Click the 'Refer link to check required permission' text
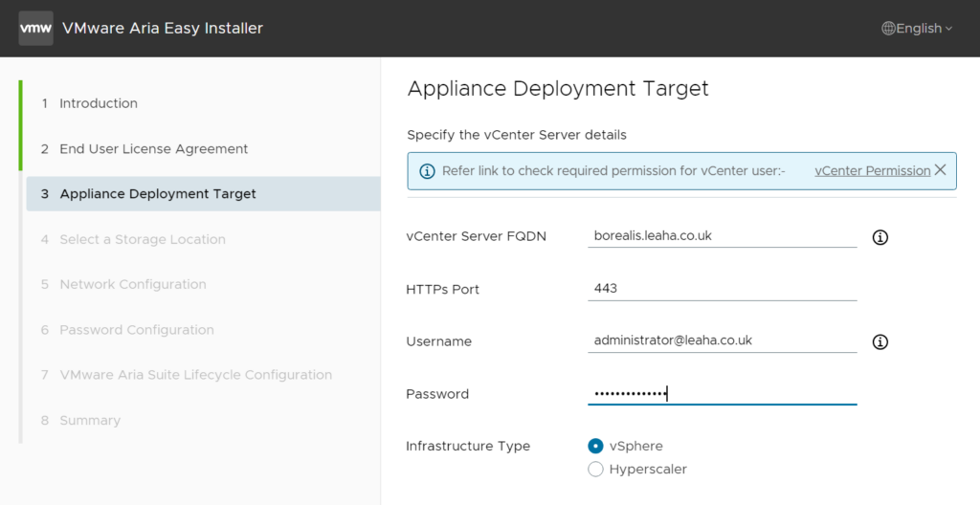The height and width of the screenshot is (505, 980). pyautogui.click(x=613, y=170)
